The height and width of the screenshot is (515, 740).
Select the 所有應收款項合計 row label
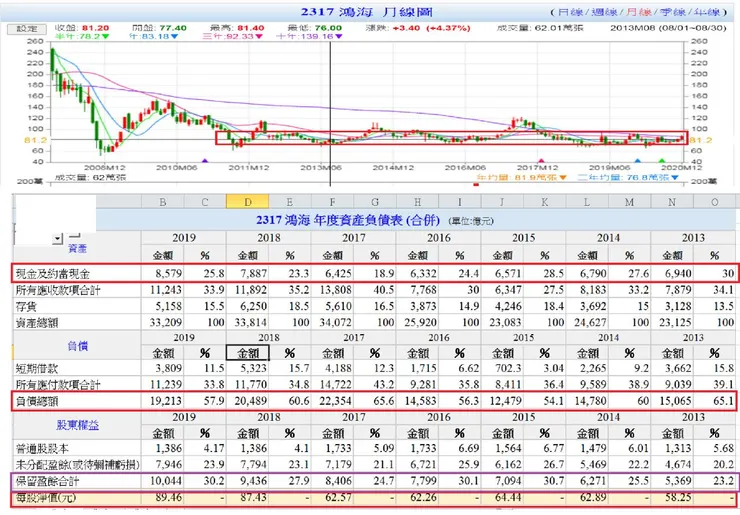tap(58, 290)
